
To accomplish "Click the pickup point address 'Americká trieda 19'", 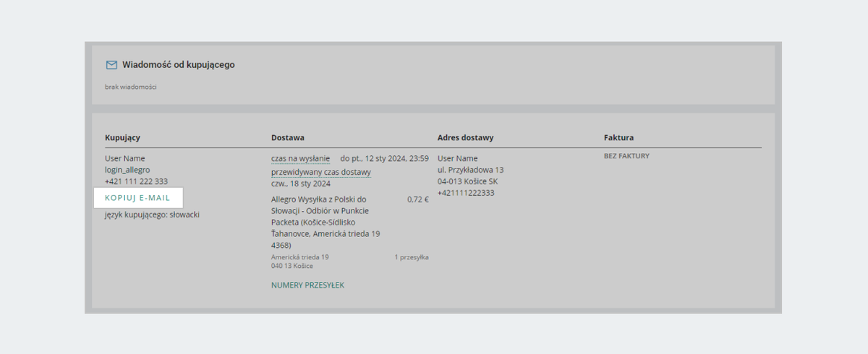I will [299, 257].
